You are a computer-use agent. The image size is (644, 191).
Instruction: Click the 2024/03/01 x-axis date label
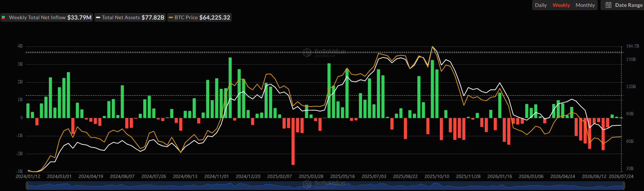(x=59, y=177)
